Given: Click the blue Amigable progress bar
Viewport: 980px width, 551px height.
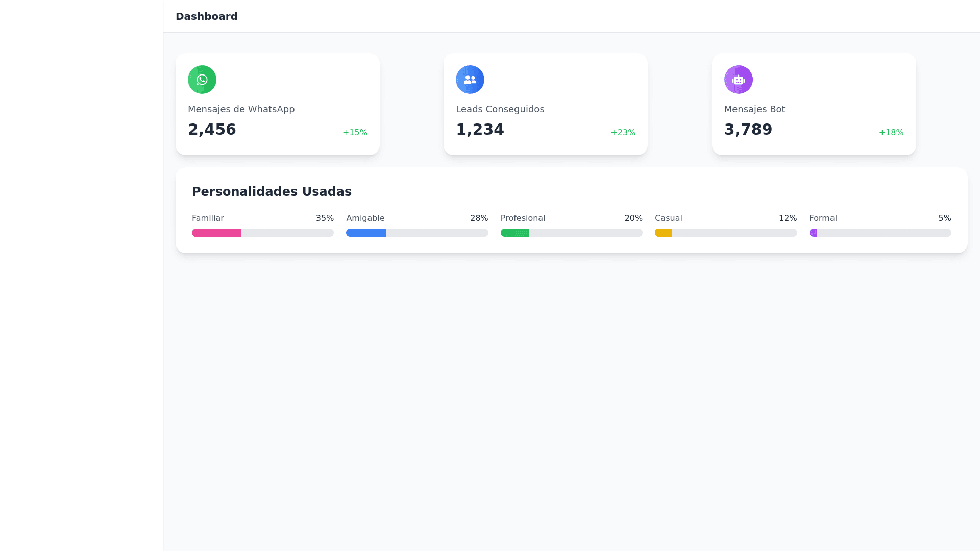Looking at the screenshot, I should pos(365,233).
